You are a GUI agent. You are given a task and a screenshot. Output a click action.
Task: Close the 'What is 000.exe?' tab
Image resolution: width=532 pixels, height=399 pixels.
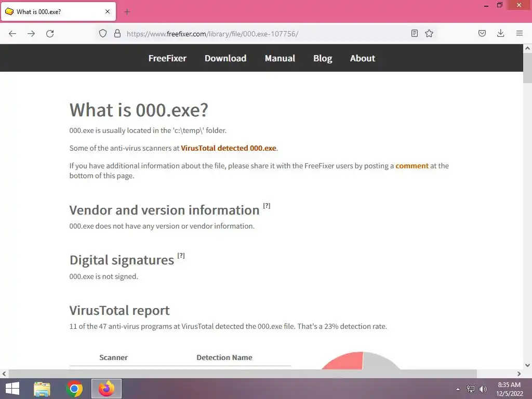[108, 11]
